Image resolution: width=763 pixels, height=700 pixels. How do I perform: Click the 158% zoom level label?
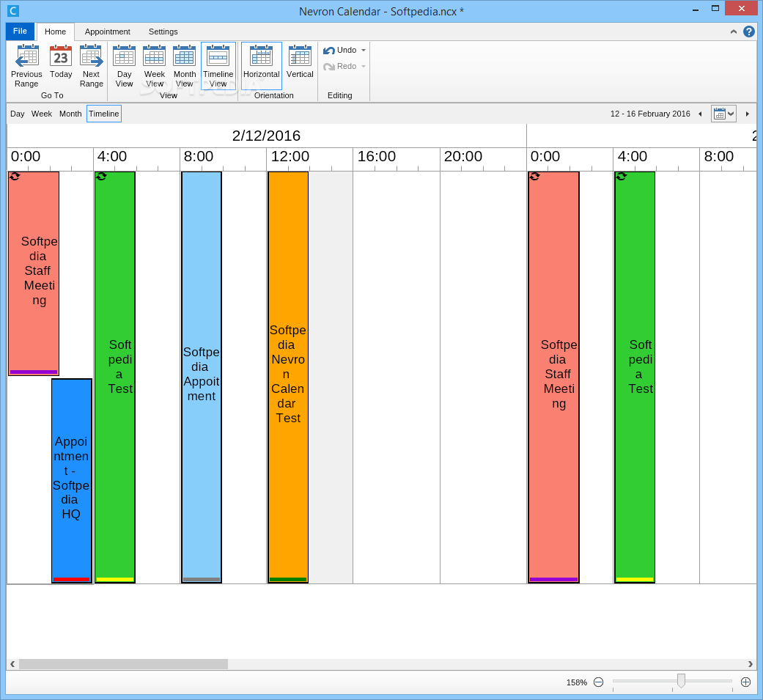click(577, 682)
